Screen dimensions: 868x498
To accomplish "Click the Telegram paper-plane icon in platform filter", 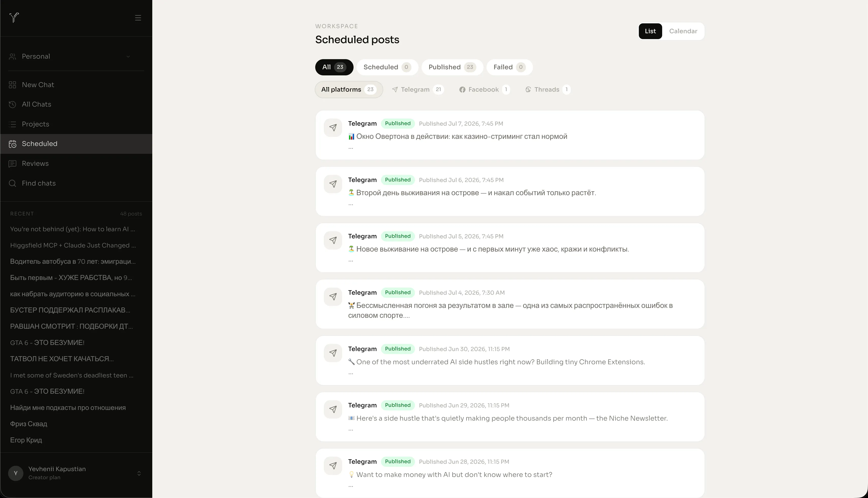I will click(395, 90).
